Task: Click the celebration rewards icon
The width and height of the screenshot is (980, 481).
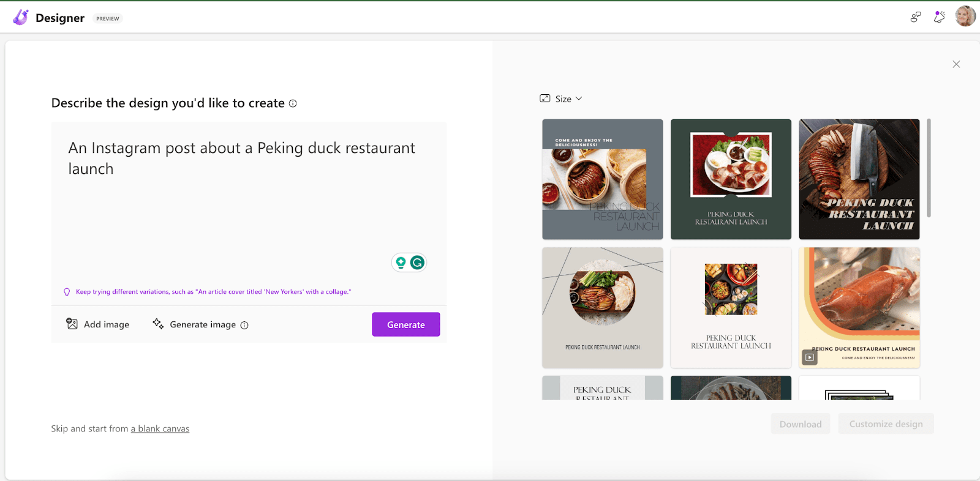Action: click(x=939, y=17)
